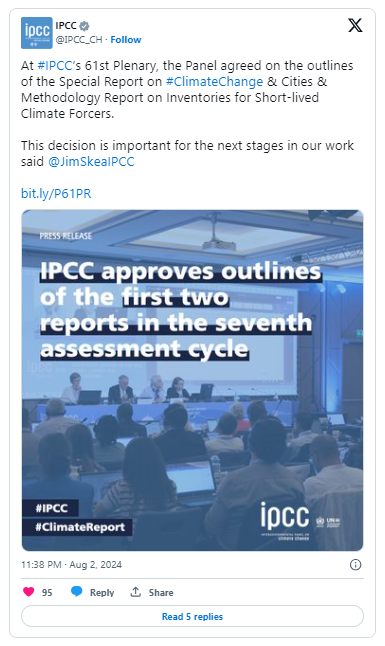Open the #ClimateChange hashtag

[214, 82]
